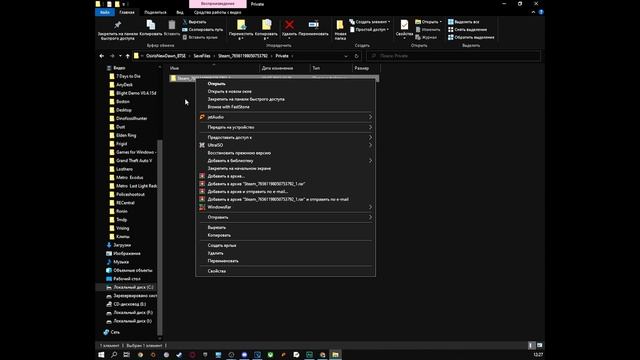Click Steam_76561198050753792 in the address path
The height and width of the screenshot is (360, 640).
tap(243, 56)
